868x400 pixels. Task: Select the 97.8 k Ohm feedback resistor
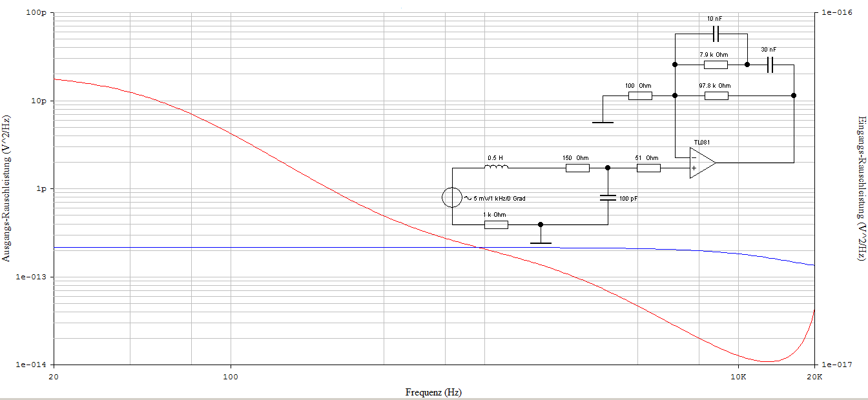[x=716, y=95]
